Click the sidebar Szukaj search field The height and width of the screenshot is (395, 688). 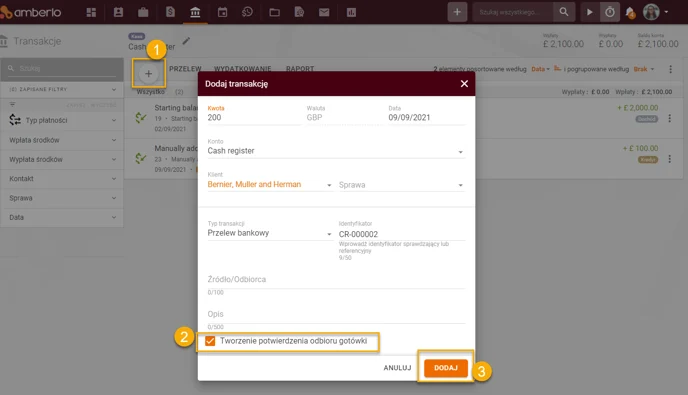click(x=62, y=68)
